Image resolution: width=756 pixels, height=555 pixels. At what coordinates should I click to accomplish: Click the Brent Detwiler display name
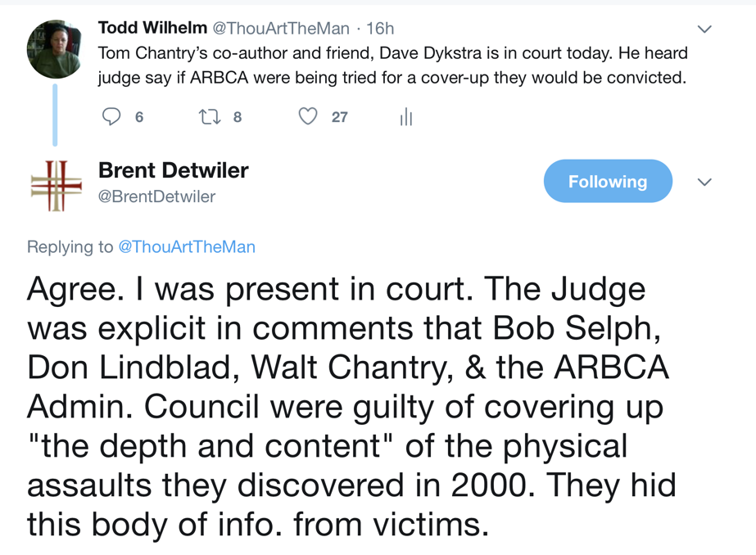173,170
